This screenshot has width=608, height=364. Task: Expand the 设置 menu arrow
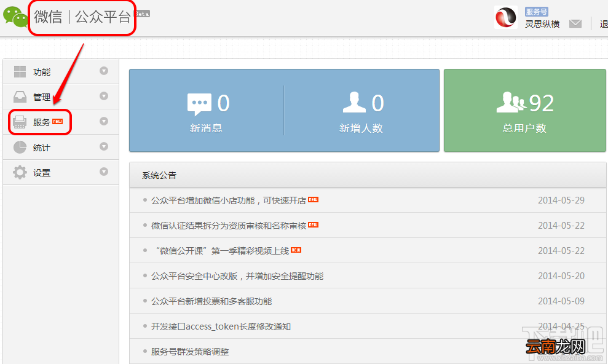tap(103, 172)
